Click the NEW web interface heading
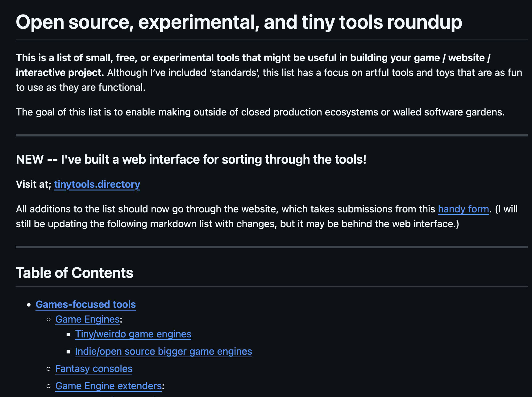 click(x=191, y=160)
